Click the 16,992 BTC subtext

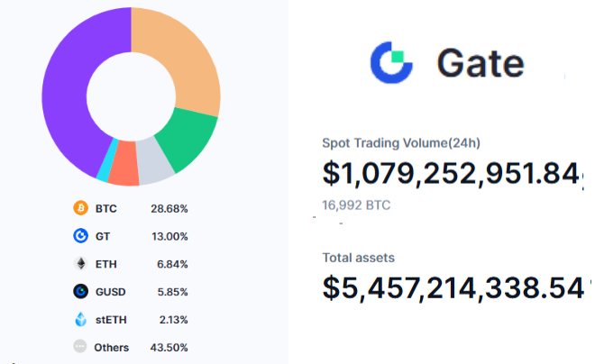coord(356,205)
